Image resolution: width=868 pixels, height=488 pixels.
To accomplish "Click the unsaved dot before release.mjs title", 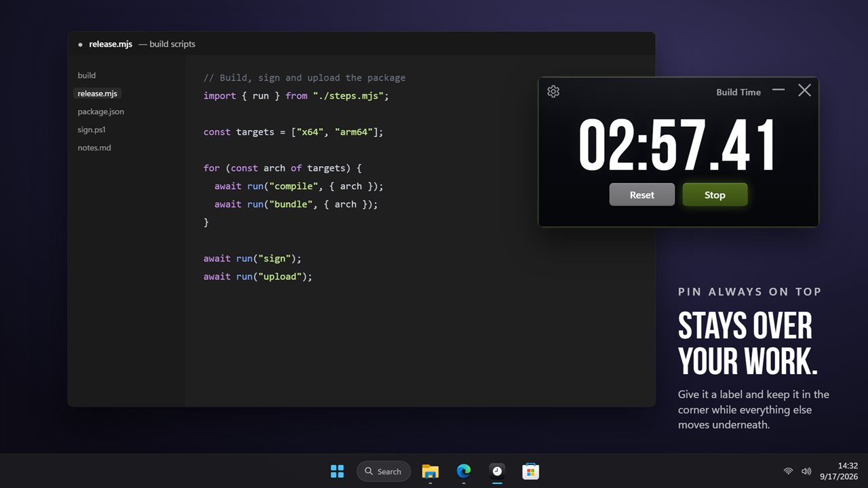I will tap(80, 45).
